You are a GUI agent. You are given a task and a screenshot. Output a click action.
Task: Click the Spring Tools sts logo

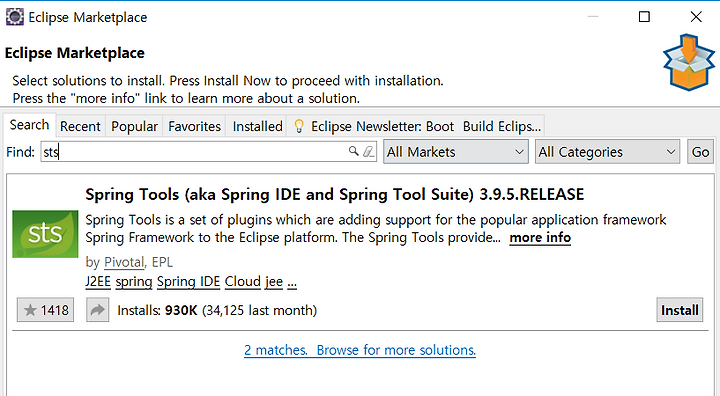click(45, 234)
